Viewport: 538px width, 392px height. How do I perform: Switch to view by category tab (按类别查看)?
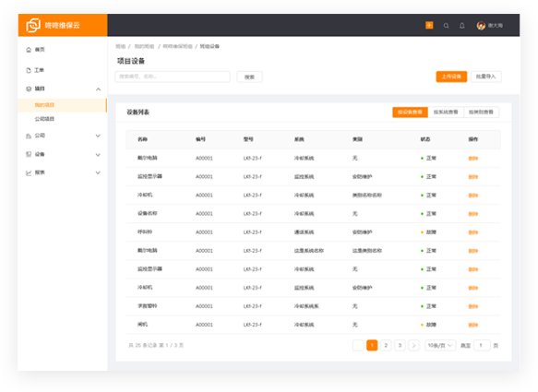click(482, 113)
